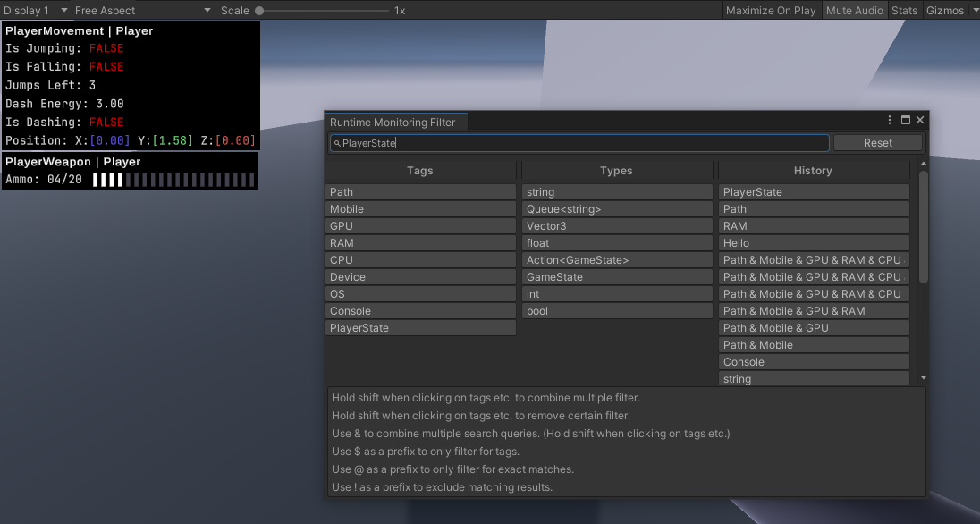Select the RAM tag
Image resolution: width=980 pixels, height=524 pixels.
click(420, 242)
